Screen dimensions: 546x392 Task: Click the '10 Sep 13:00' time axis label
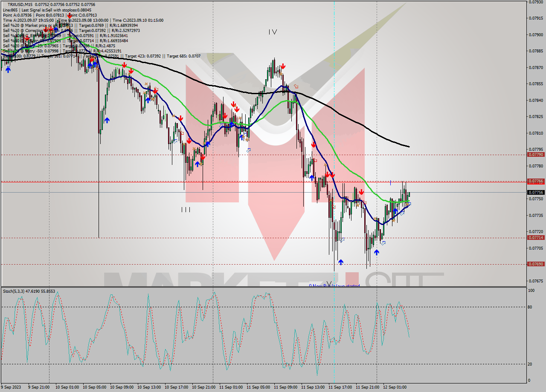point(149,387)
